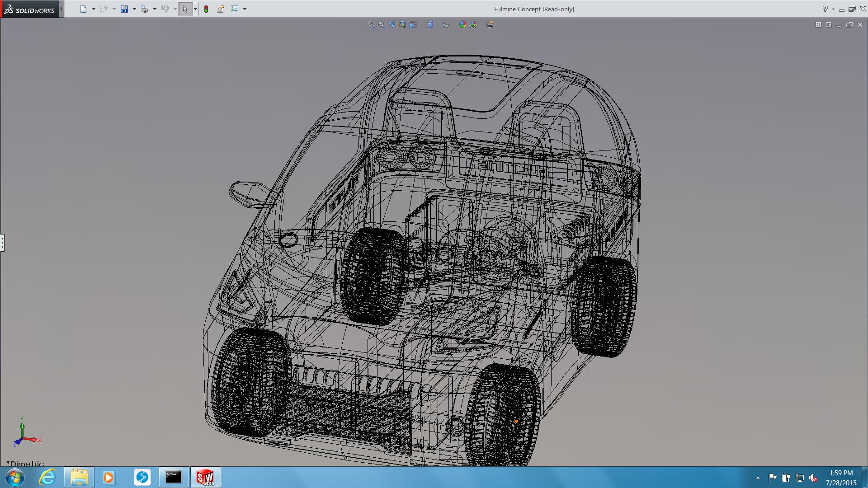
Task: Click the Zoom to Area magnifier
Action: (382, 25)
